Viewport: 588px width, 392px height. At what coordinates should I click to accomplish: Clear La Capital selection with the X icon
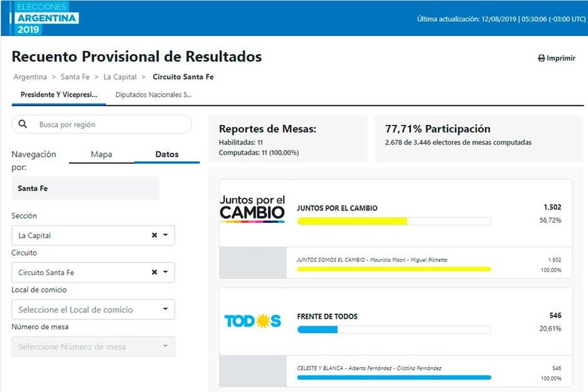tap(154, 235)
